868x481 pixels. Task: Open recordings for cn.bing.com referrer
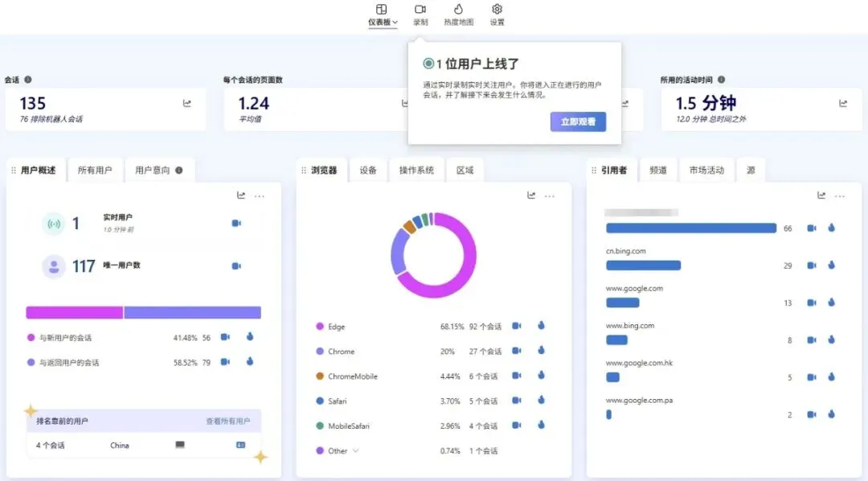(x=812, y=265)
